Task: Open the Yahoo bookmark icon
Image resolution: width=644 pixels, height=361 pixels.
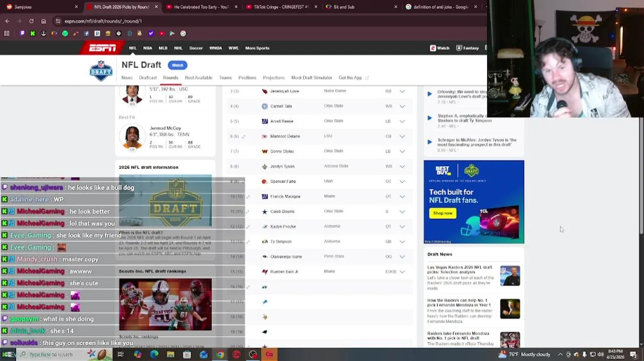Action: pos(151,34)
